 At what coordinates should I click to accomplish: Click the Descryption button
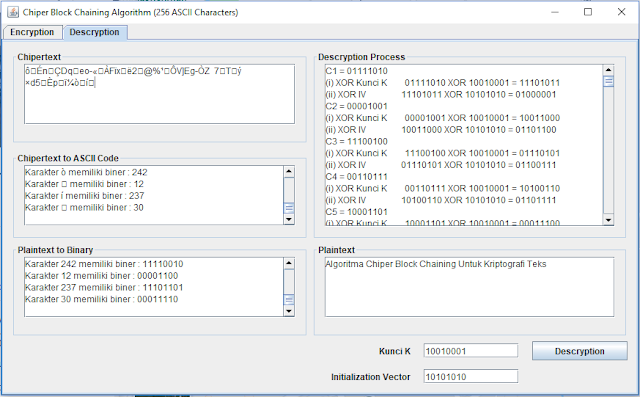click(579, 351)
